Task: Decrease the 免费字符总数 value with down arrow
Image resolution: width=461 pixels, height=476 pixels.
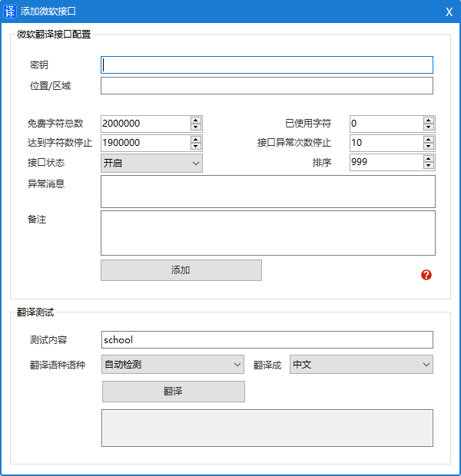Action: [196, 127]
